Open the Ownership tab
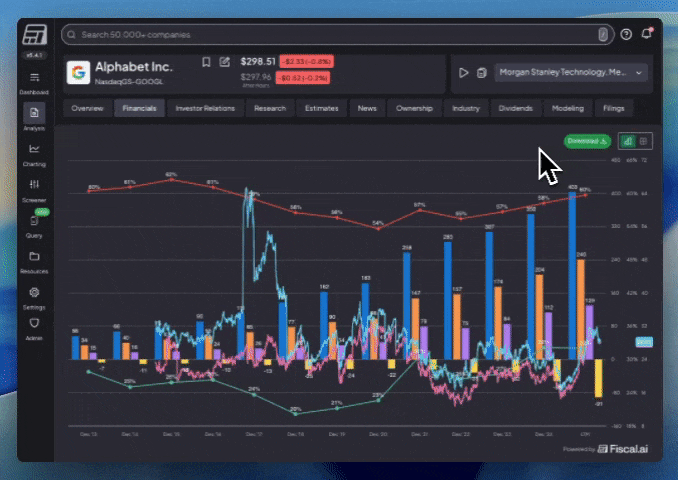 [414, 108]
